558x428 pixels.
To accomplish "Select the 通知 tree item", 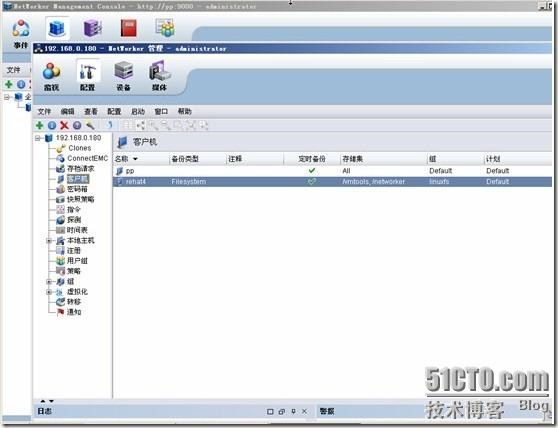I will [74, 312].
